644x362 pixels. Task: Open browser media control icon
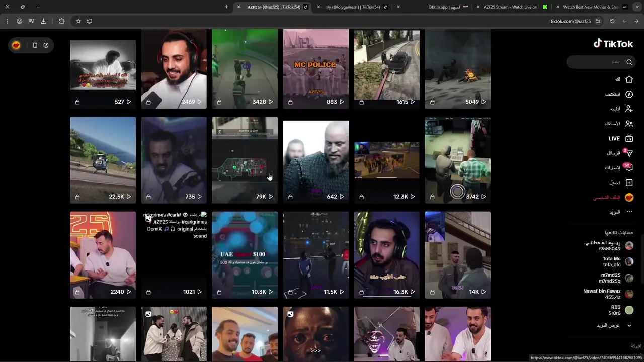coord(31,21)
